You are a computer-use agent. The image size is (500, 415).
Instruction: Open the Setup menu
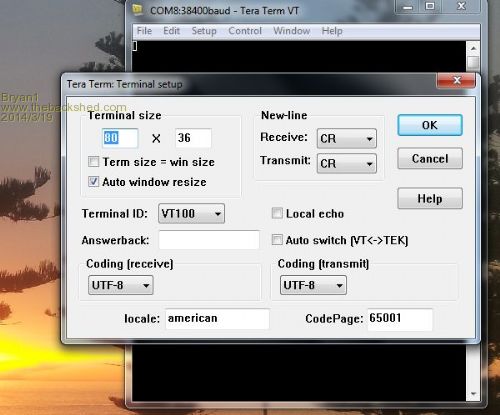(204, 31)
